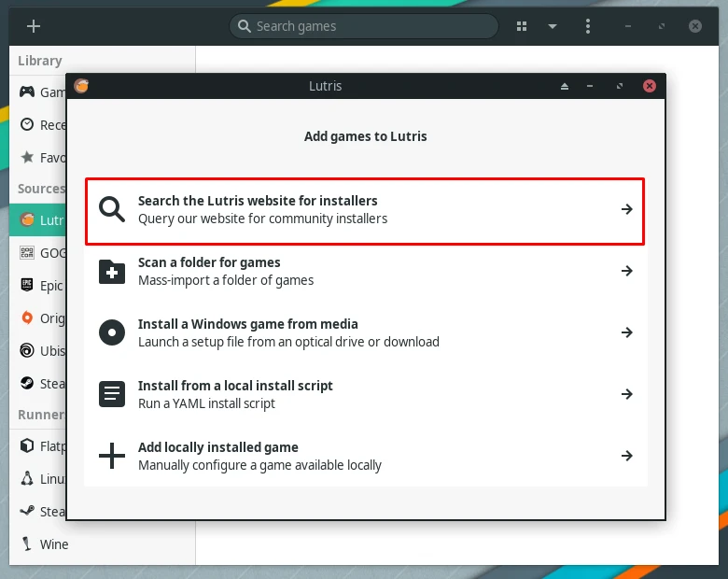Click Scan a folder for games
The image size is (728, 579).
click(x=365, y=271)
